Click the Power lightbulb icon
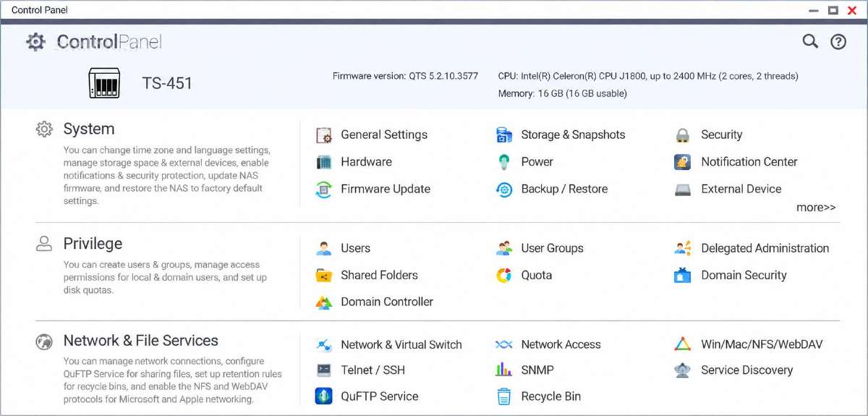The image size is (868, 416). point(504,162)
